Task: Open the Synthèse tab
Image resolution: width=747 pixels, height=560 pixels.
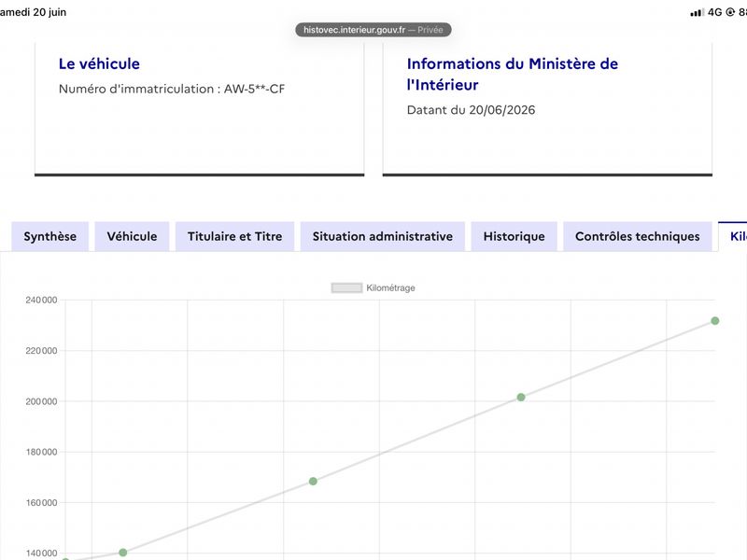Action: [x=50, y=237]
